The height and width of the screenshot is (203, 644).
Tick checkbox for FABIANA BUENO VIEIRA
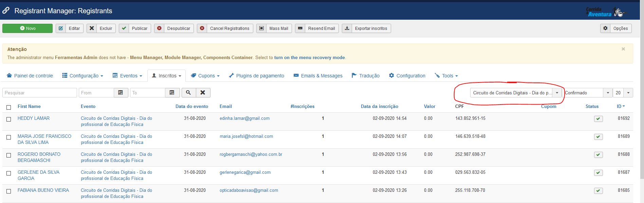[x=9, y=191]
